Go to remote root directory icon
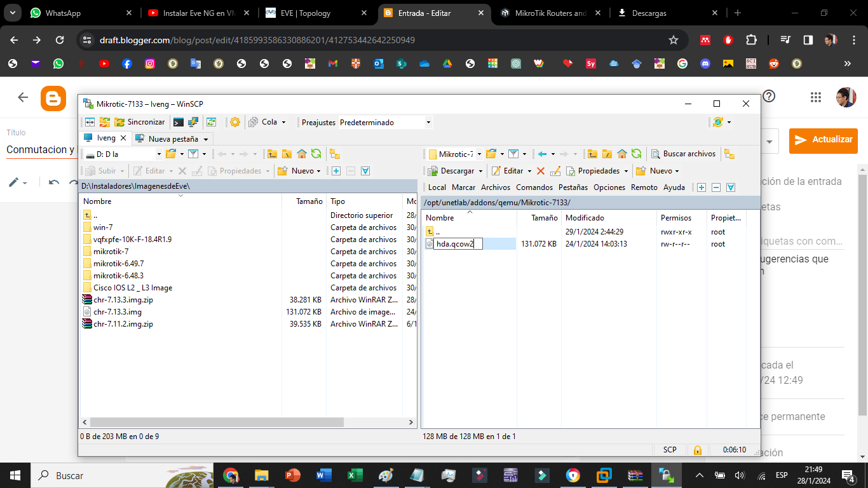 [x=607, y=154]
